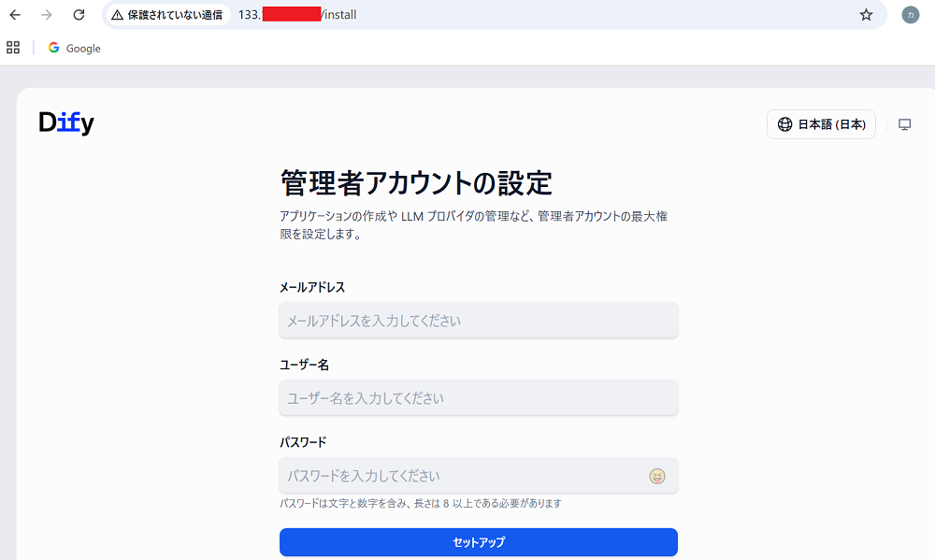Focus the パスワード input field

[458, 476]
